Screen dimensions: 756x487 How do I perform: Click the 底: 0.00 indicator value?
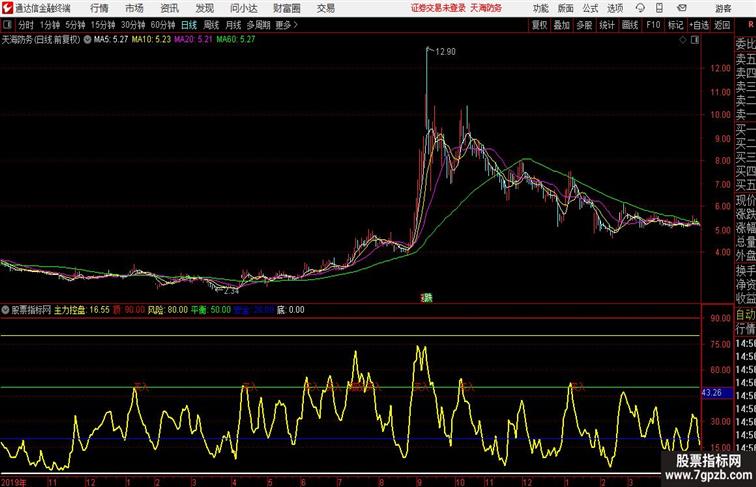[291, 310]
